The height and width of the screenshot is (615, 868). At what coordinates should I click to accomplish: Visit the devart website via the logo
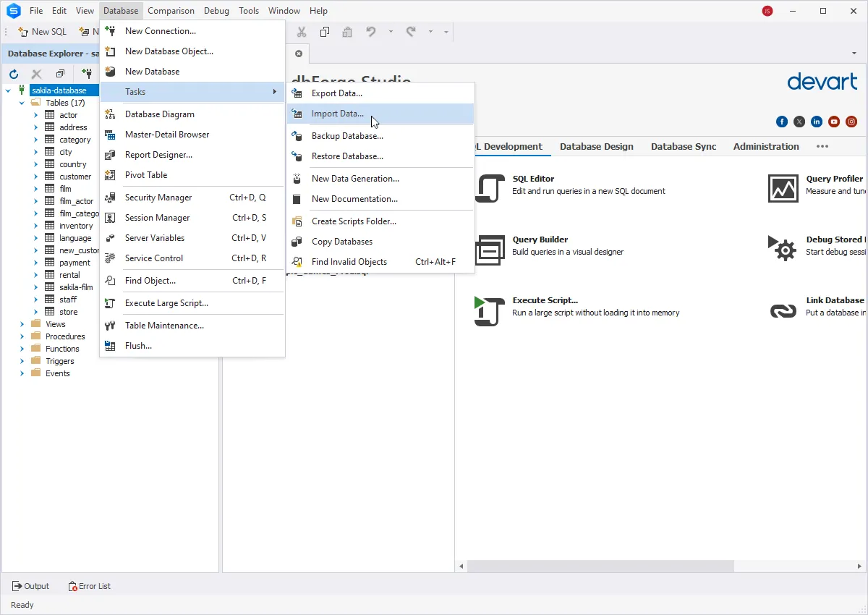[822, 82]
